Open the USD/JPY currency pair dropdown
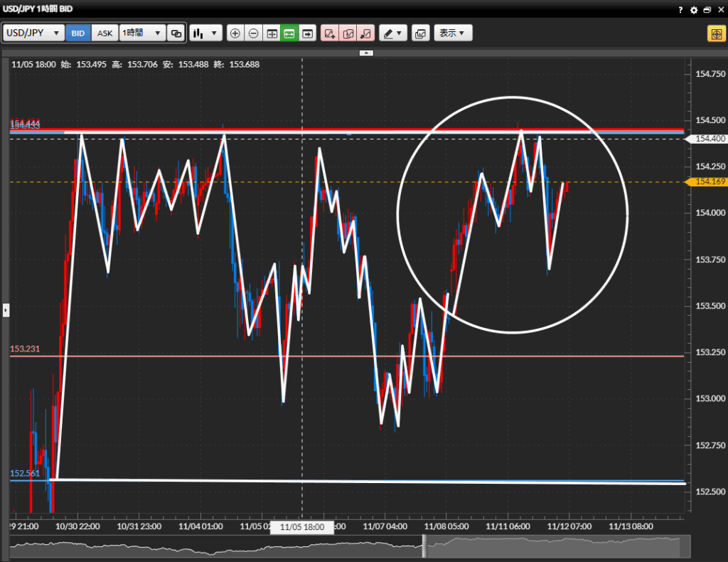Screen dimensions: 728x562 click(33, 33)
